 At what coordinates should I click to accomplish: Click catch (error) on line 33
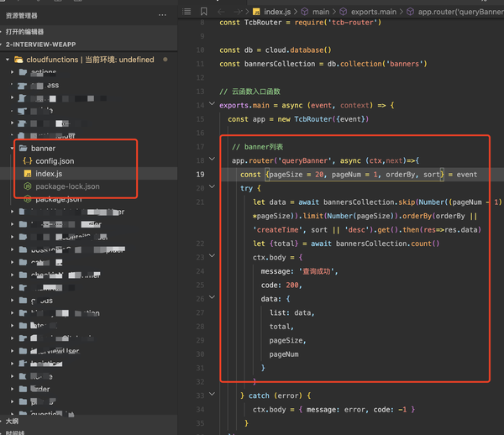point(276,396)
